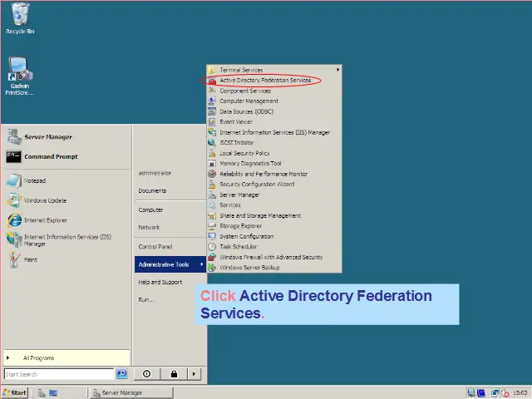Click the Storage Explorer icon

point(212,226)
